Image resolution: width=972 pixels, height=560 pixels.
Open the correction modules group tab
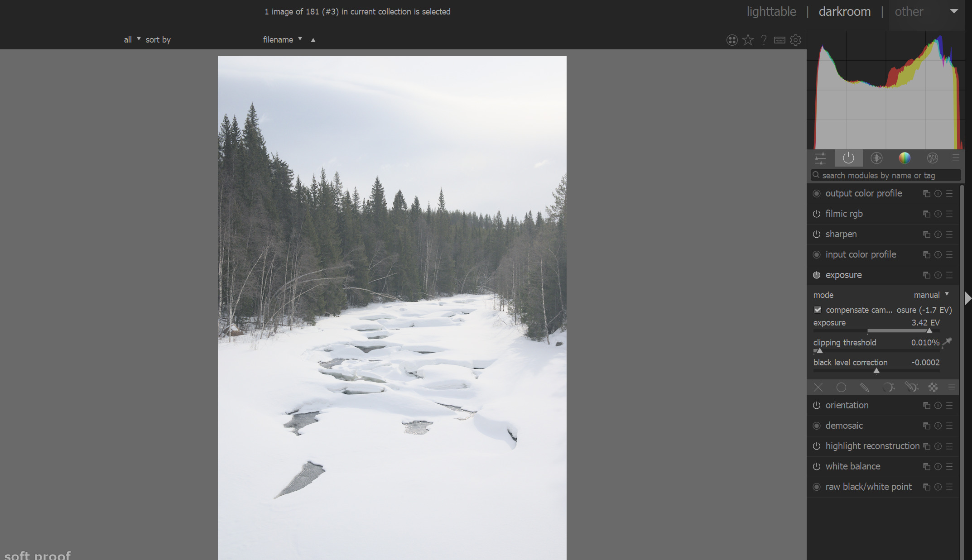click(x=876, y=158)
